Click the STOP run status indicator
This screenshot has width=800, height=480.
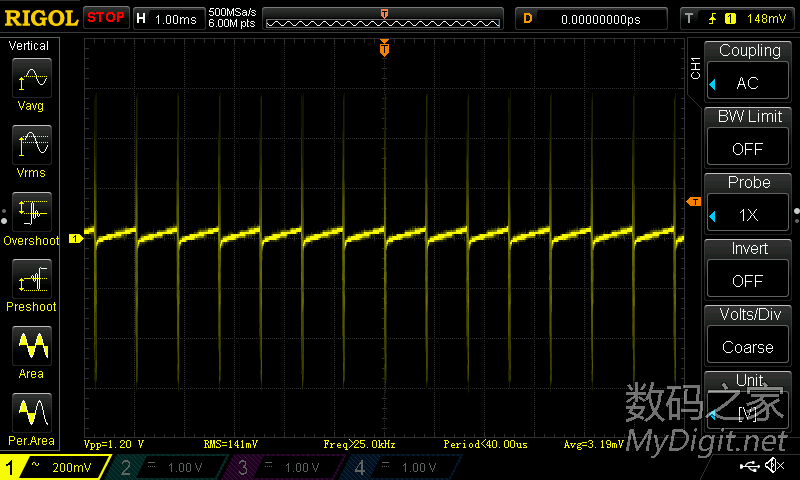(x=106, y=17)
